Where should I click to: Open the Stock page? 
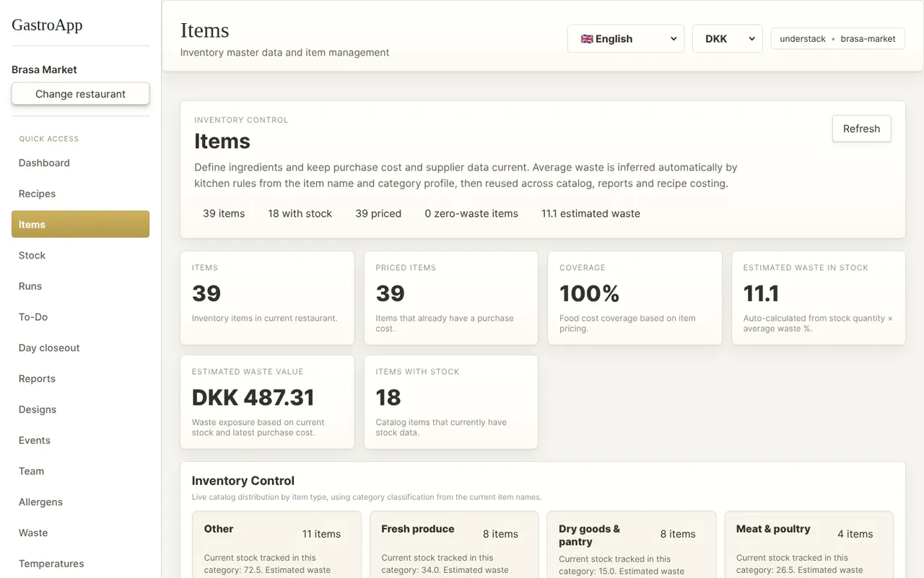click(80, 255)
